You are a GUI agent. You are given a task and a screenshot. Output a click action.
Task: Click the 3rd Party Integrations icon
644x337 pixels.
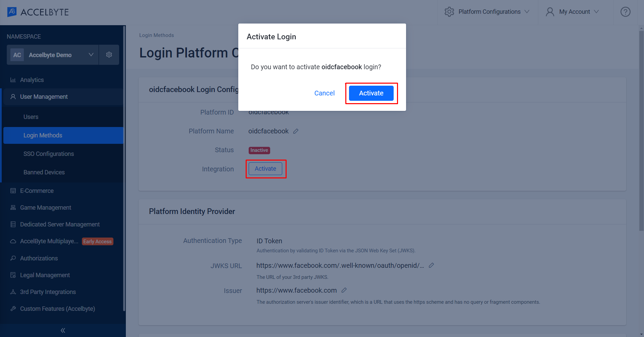(13, 292)
